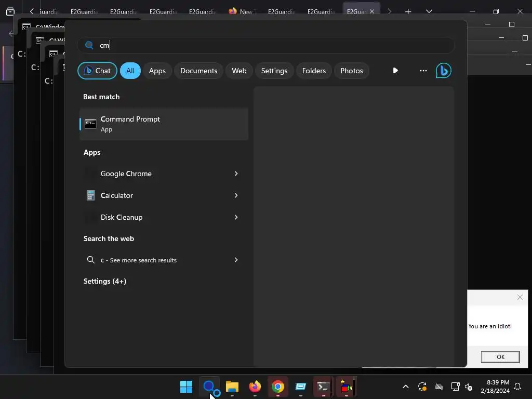532x399 pixels.
Task: Open the Windows Start button
Action: (x=187, y=387)
